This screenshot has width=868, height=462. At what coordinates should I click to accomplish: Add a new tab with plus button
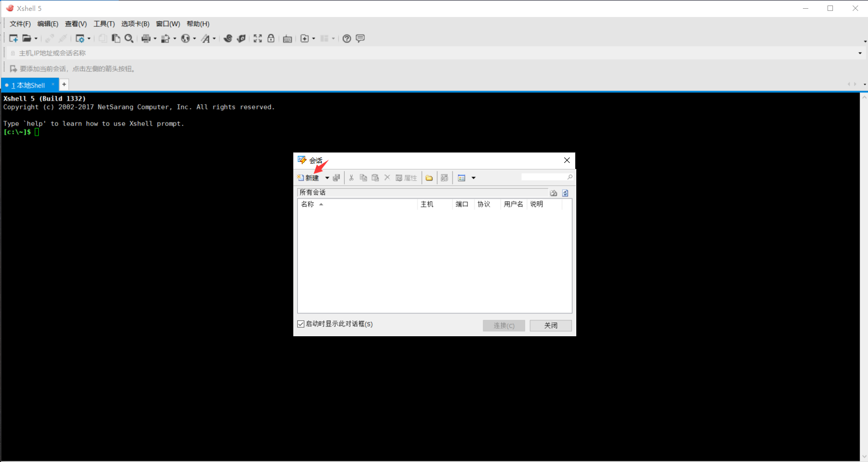point(64,84)
